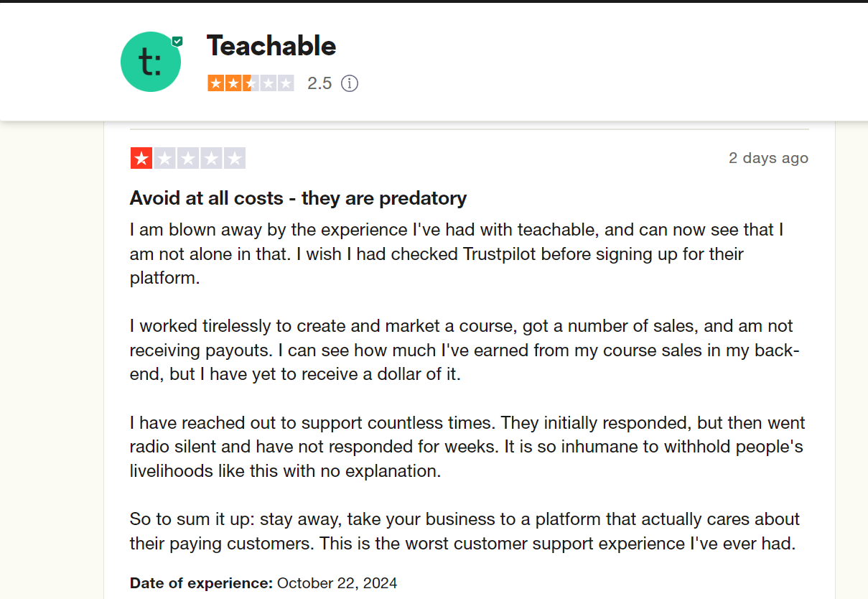Screen dimensions: 868x599
Task: Click the red one-star icon on the review
Action: 141,157
